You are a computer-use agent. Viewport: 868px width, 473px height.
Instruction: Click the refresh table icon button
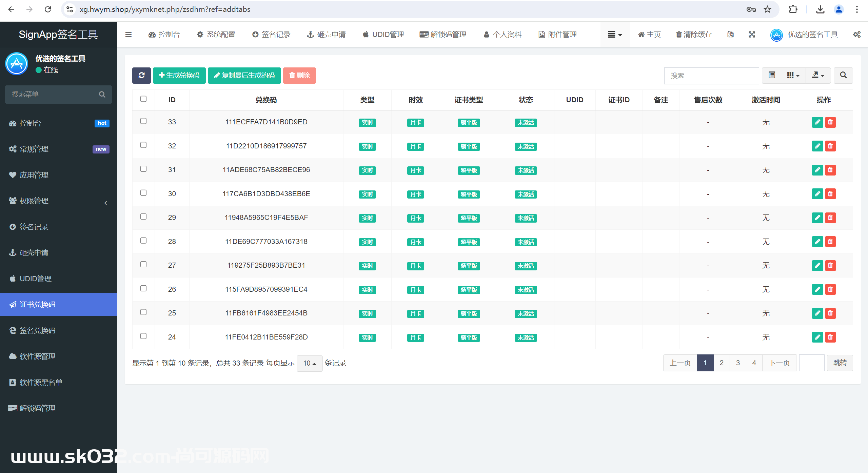[141, 75]
